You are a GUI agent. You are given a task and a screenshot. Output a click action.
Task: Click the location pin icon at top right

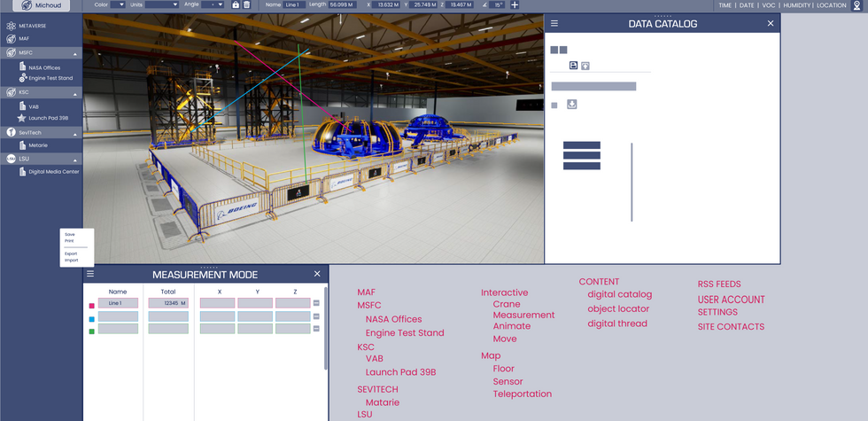click(x=856, y=5)
